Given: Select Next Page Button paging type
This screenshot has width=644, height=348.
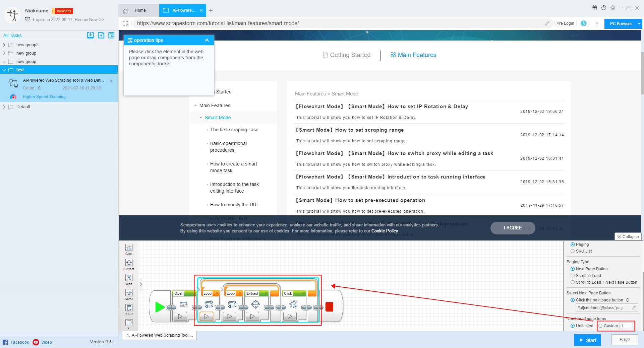Looking at the screenshot, I should (573, 269).
